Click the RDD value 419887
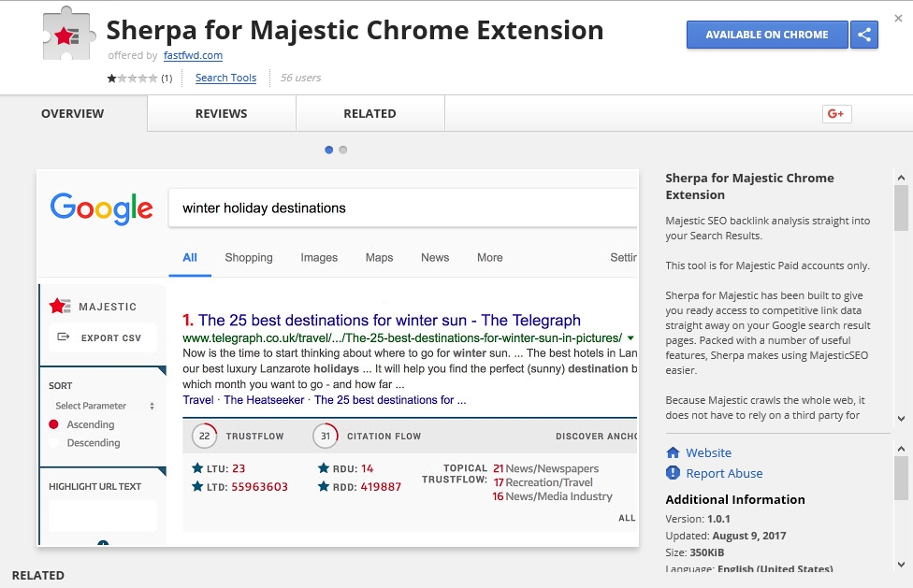This screenshot has width=913, height=588. (381, 487)
